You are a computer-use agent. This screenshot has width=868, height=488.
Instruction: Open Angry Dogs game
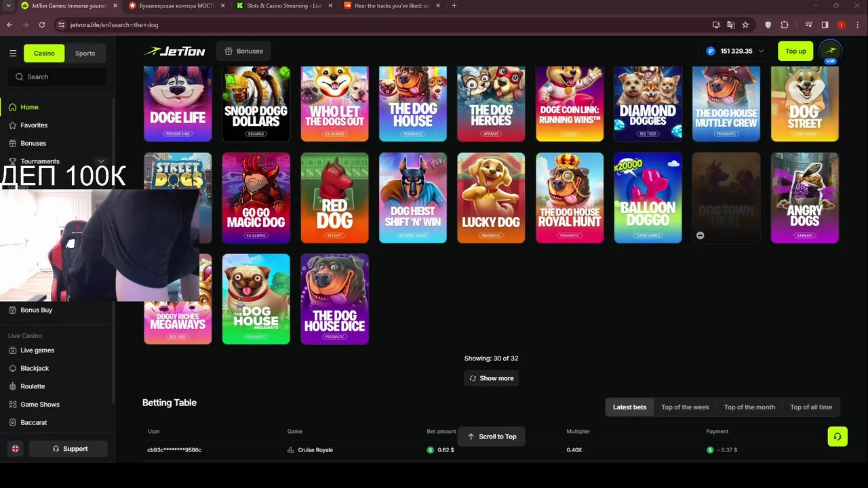pyautogui.click(x=805, y=198)
